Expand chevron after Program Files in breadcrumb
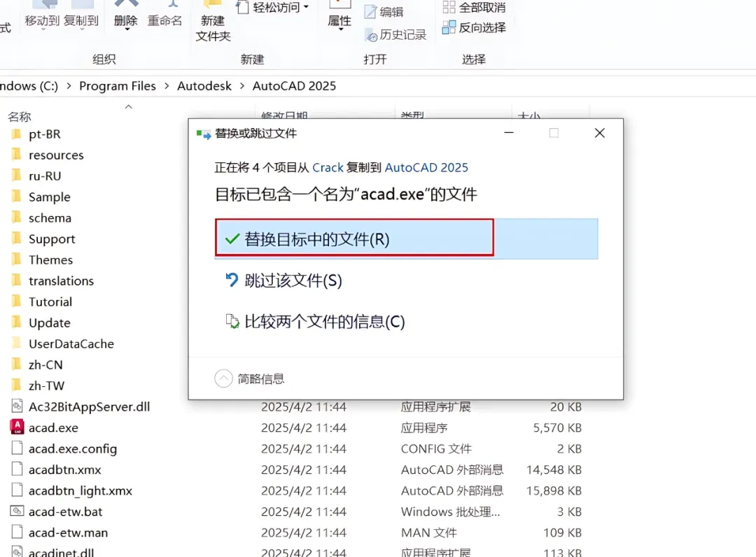 click(167, 86)
